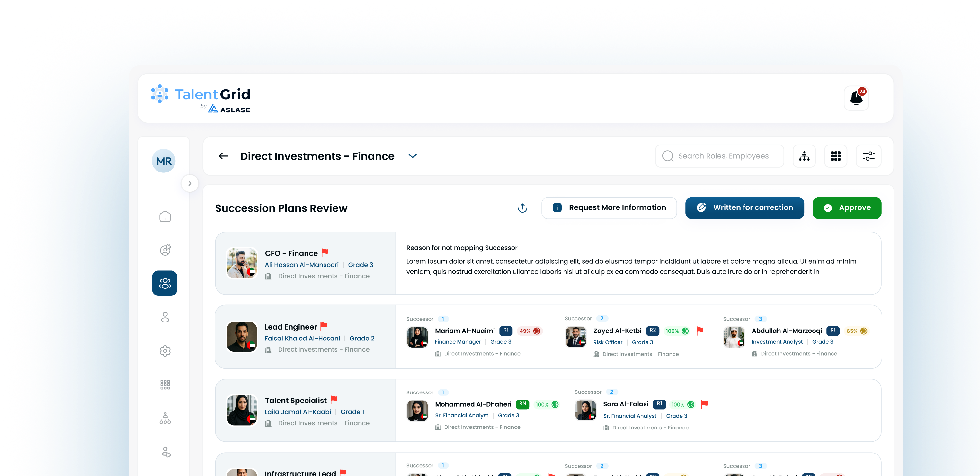Go back with the left arrow
Screen dimensions: 980x476
point(223,156)
